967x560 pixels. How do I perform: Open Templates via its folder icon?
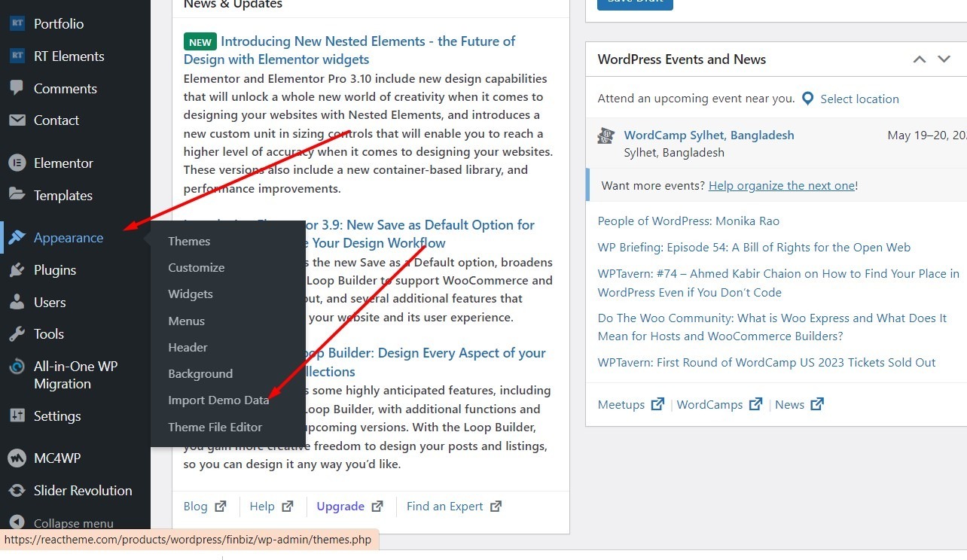[17, 195]
